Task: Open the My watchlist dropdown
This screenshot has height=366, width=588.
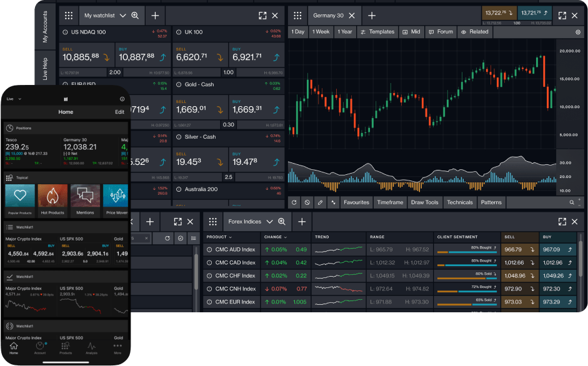Action: tap(111, 15)
